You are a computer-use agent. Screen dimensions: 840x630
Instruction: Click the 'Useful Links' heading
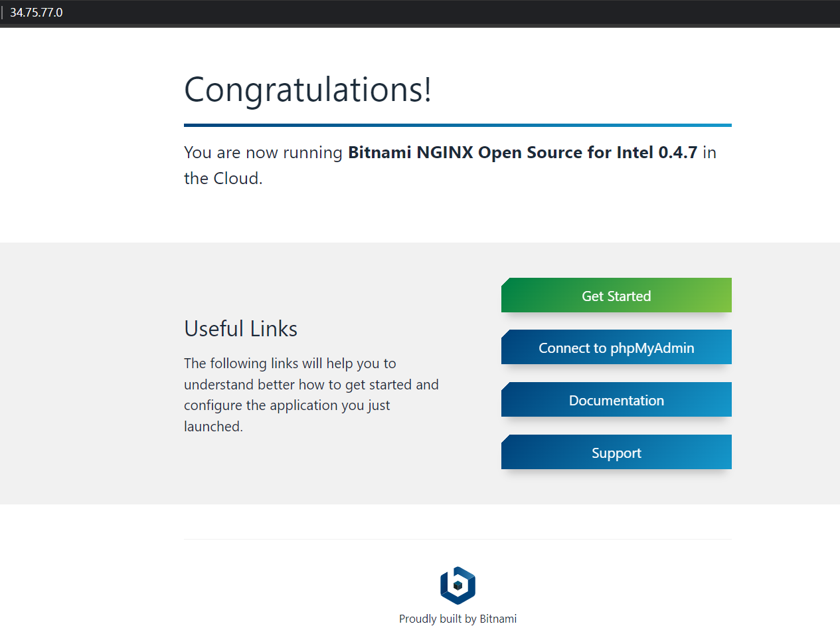point(240,329)
